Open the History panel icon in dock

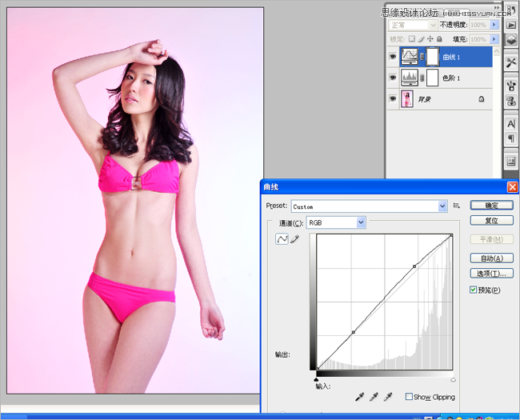(511, 10)
